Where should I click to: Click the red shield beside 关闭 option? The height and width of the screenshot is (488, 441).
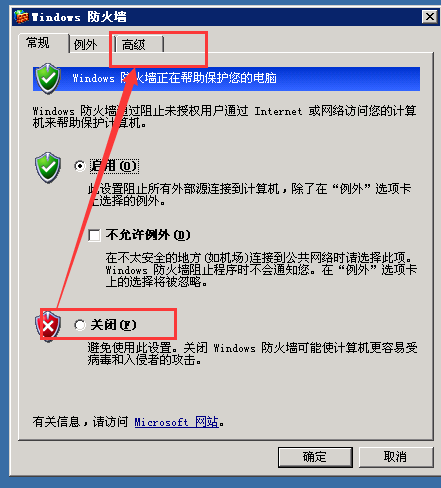click(x=48, y=326)
